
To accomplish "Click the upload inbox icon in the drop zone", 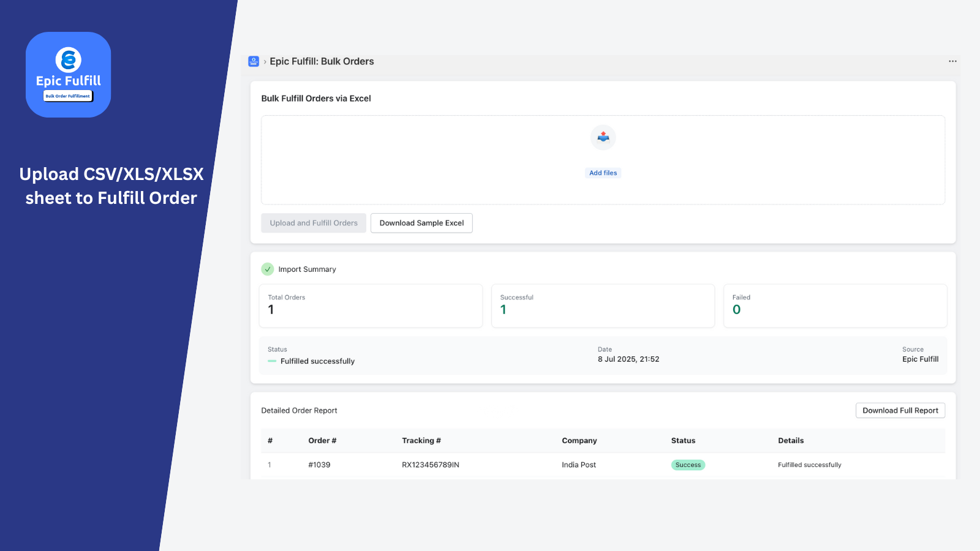I will pos(603,137).
